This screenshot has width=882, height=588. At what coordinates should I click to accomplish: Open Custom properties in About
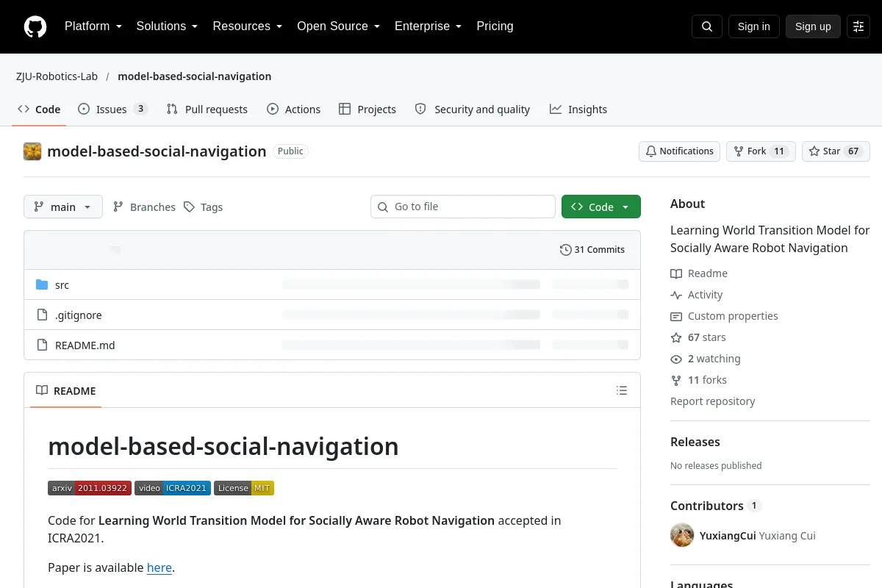point(724,316)
